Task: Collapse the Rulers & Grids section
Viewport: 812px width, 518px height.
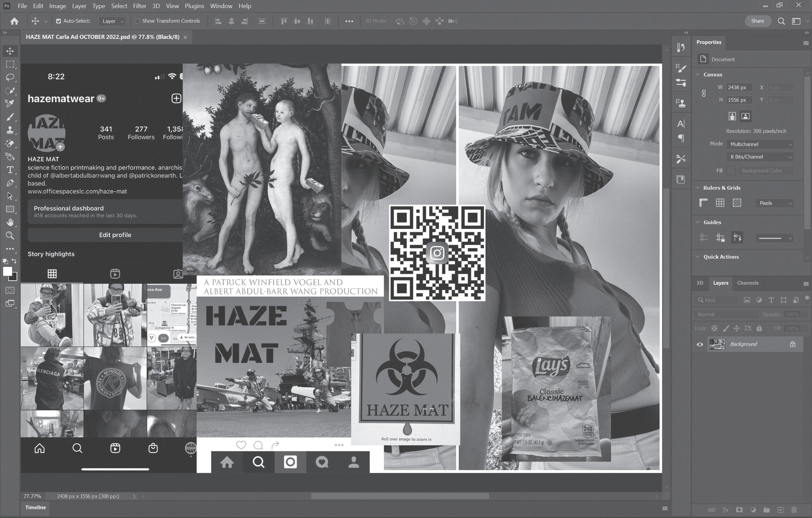Action: 698,188
